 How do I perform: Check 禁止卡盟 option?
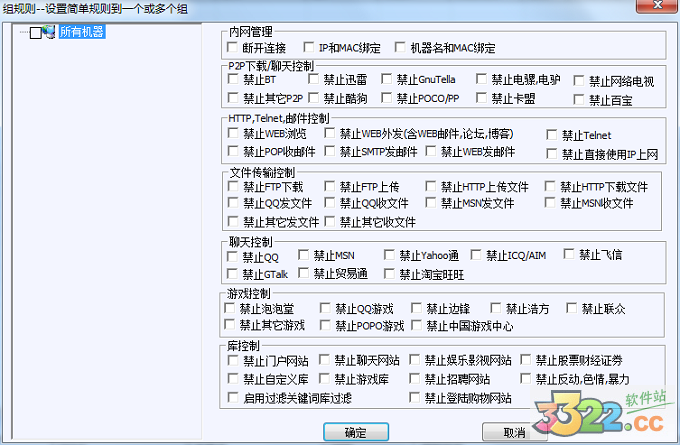[x=481, y=98]
